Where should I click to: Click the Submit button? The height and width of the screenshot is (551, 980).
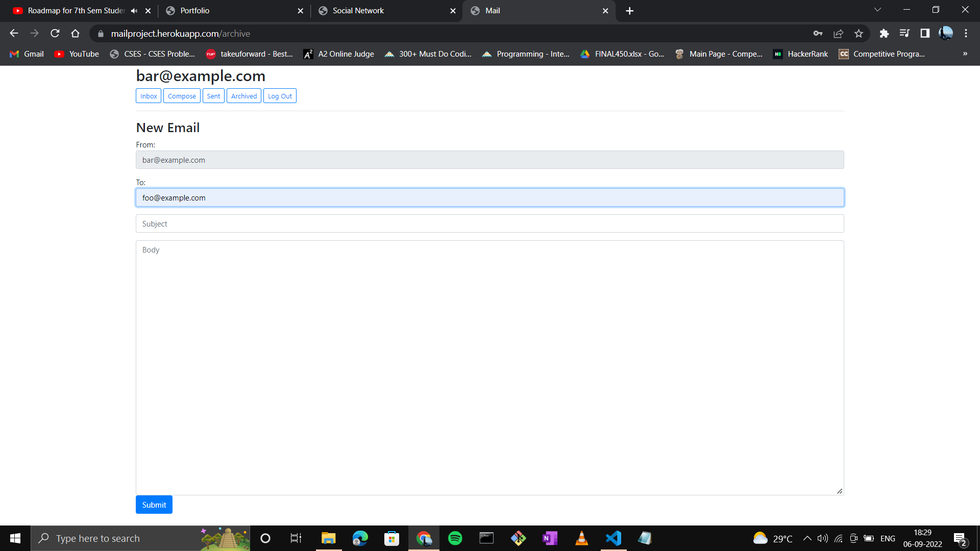(154, 505)
